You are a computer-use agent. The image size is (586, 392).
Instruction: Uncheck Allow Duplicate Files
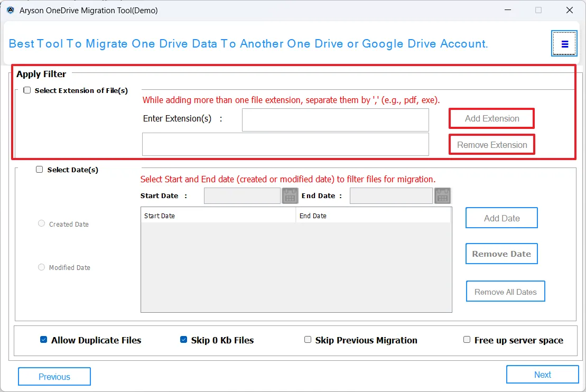click(x=44, y=340)
